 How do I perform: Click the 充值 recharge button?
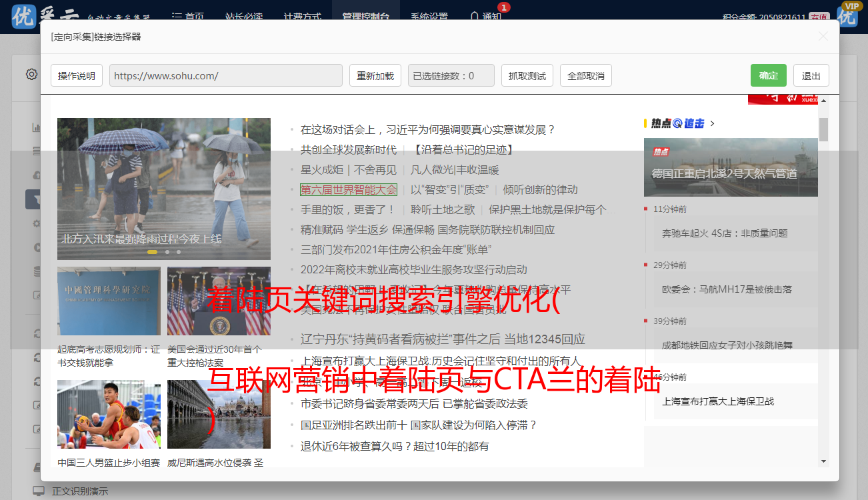click(819, 17)
